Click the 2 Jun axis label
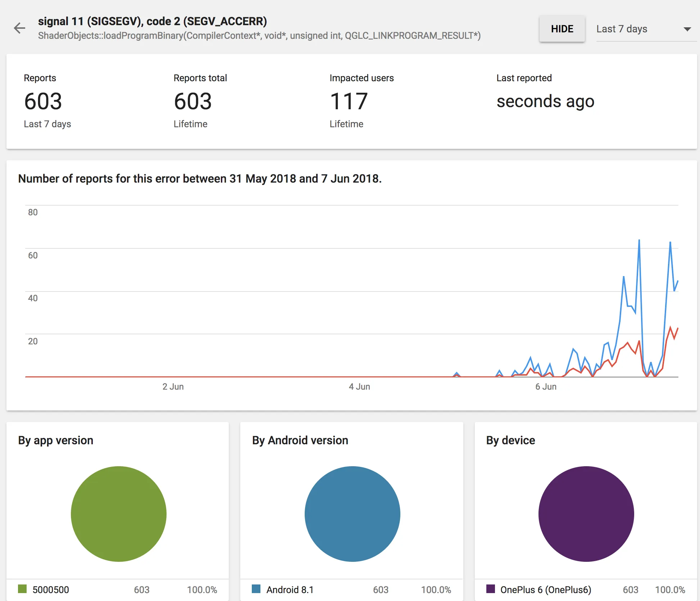This screenshot has width=700, height=601. 173,387
